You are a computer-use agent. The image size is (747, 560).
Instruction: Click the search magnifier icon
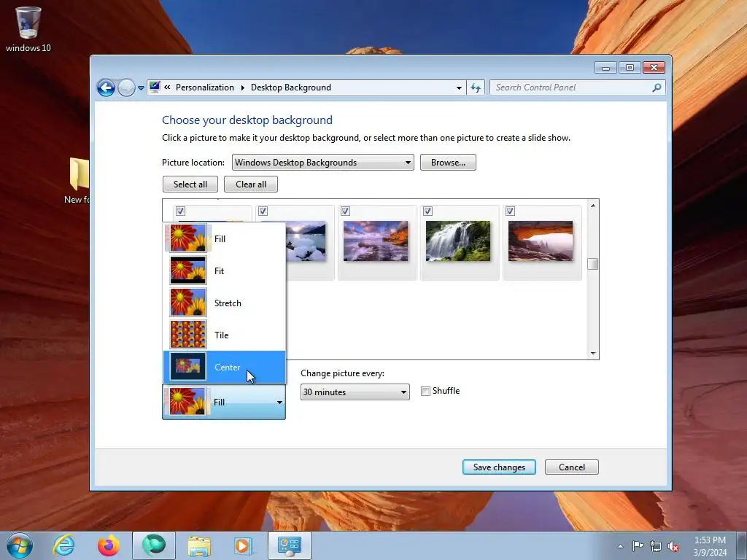[657, 87]
